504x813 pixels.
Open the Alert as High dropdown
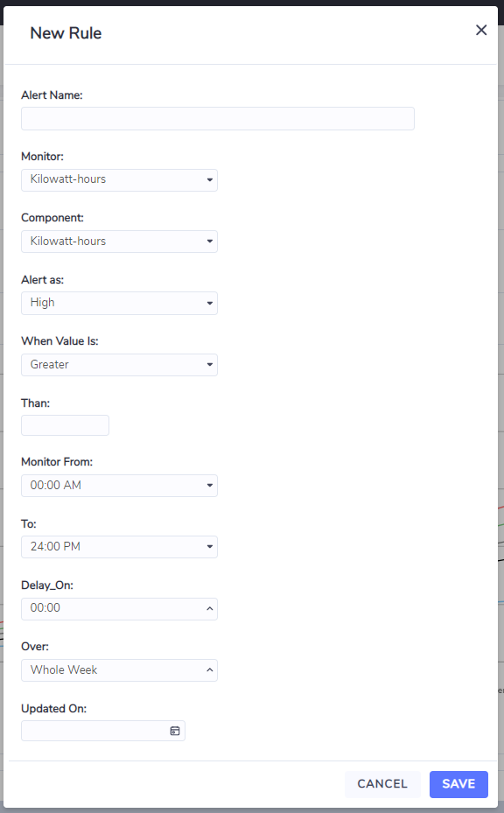[119, 304]
